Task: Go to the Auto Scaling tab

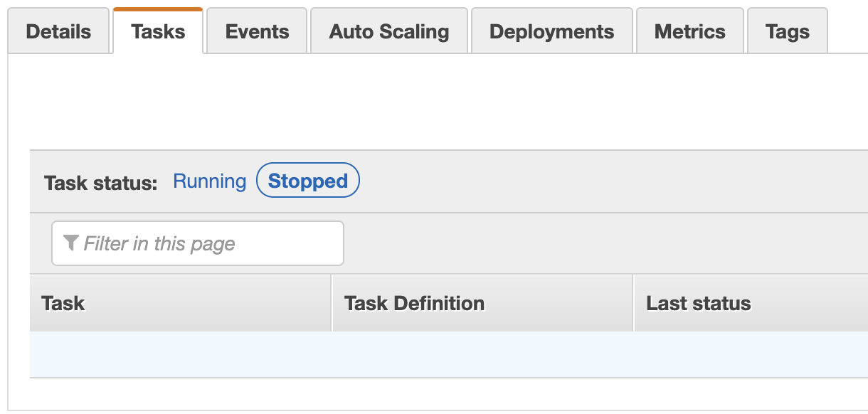Action: pyautogui.click(x=389, y=31)
